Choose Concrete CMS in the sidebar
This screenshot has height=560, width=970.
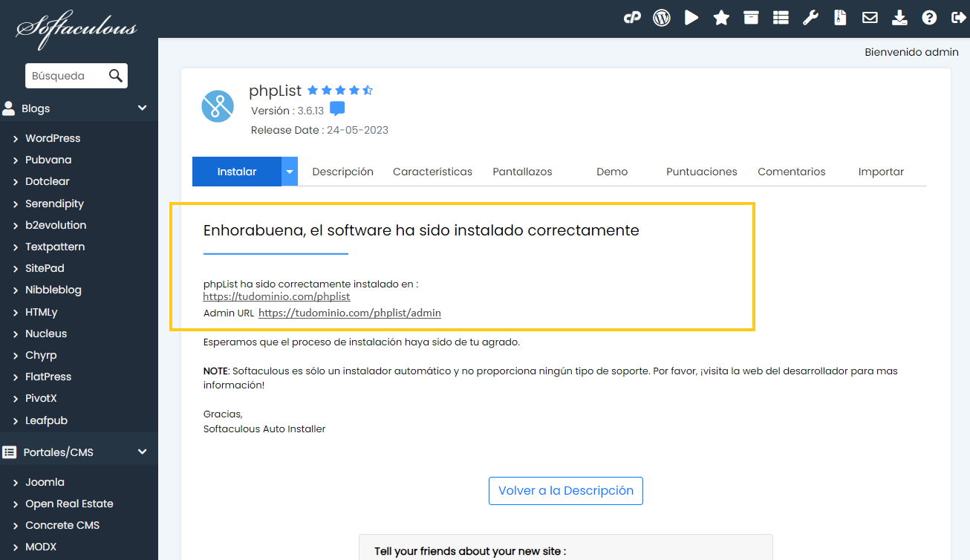[62, 525]
